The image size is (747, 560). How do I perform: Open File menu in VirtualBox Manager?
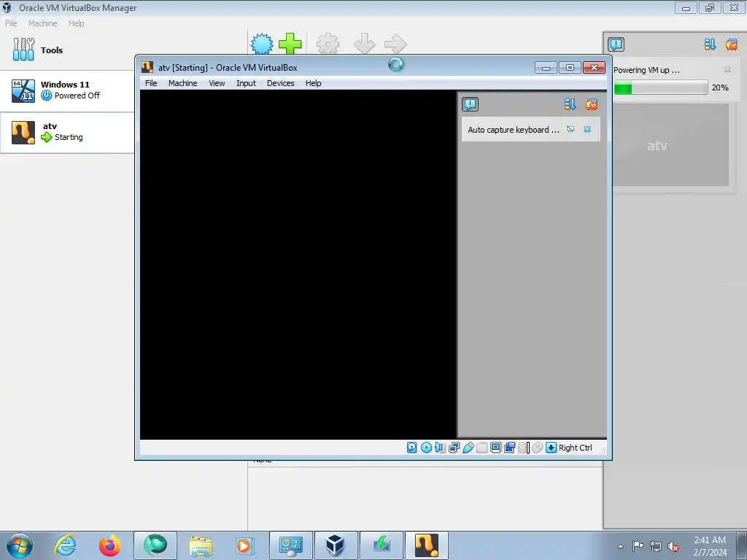point(11,23)
